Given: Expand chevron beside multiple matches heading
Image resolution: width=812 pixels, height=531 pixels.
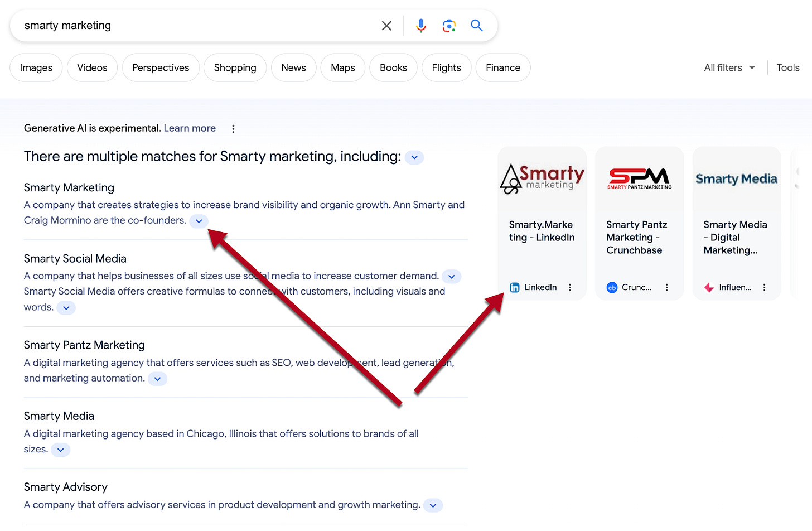Looking at the screenshot, I should (x=414, y=157).
